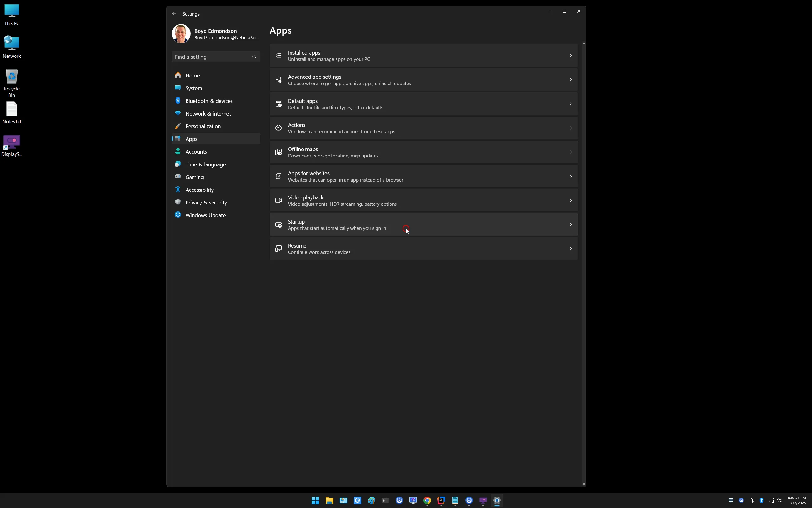Click the volume icon in system tray
Image resolution: width=812 pixels, height=508 pixels.
point(779,501)
